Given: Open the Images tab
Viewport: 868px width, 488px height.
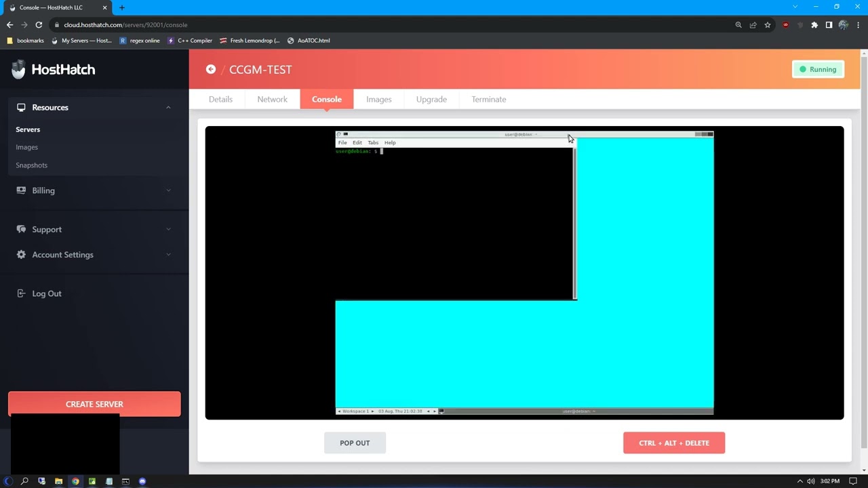Looking at the screenshot, I should point(379,99).
